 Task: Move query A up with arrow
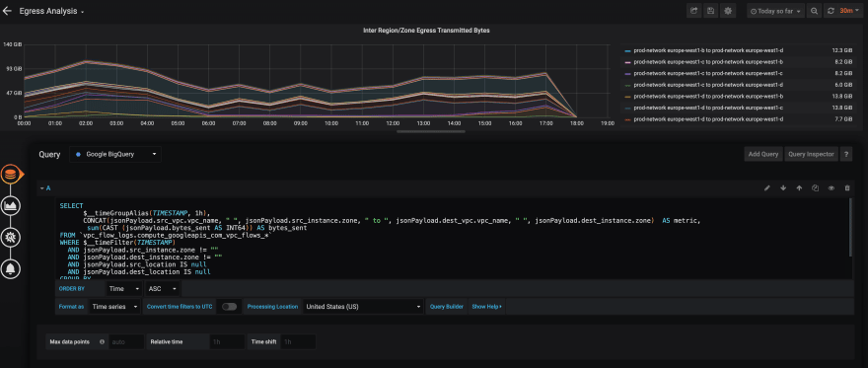[x=799, y=188]
